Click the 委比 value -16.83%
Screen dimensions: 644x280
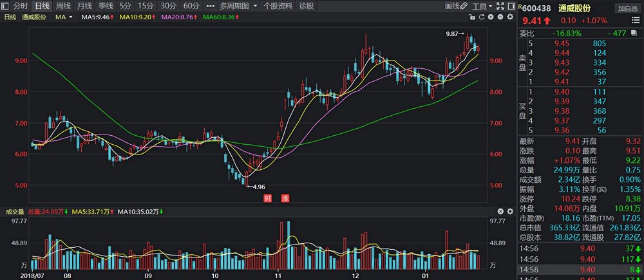point(567,33)
